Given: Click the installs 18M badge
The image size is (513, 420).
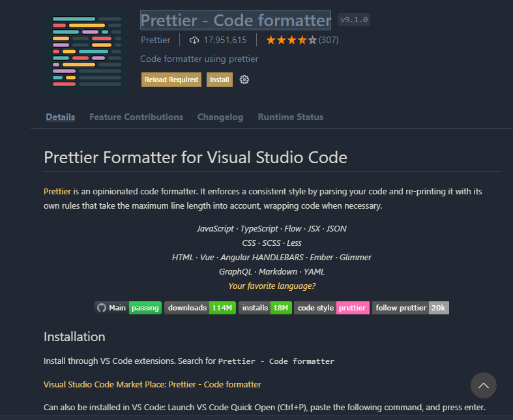Looking at the screenshot, I should [x=265, y=308].
